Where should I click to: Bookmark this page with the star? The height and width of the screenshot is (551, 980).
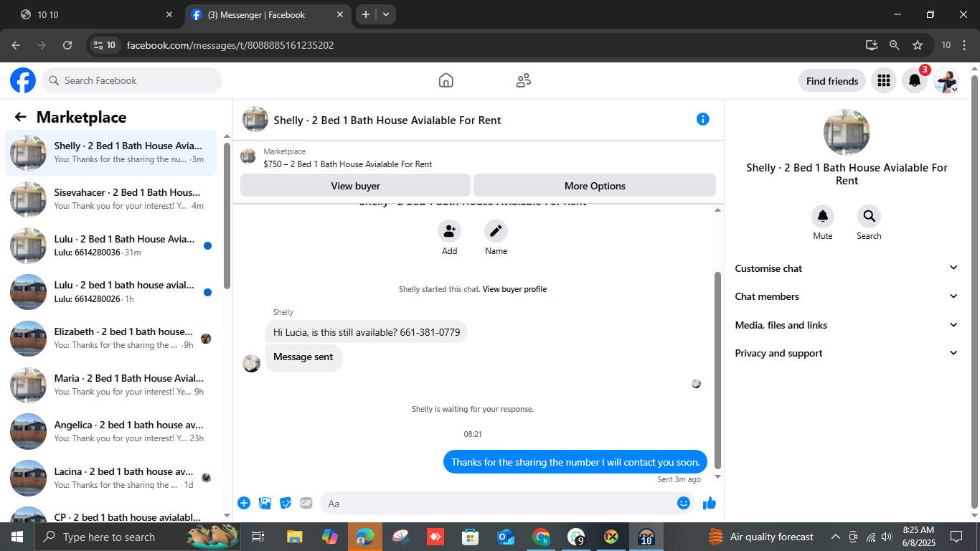[x=918, y=45]
